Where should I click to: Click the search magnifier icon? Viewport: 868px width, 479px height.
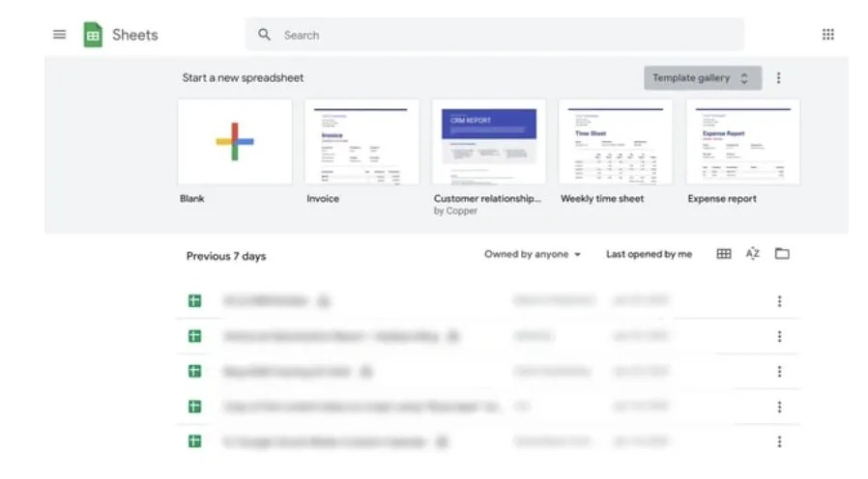264,35
